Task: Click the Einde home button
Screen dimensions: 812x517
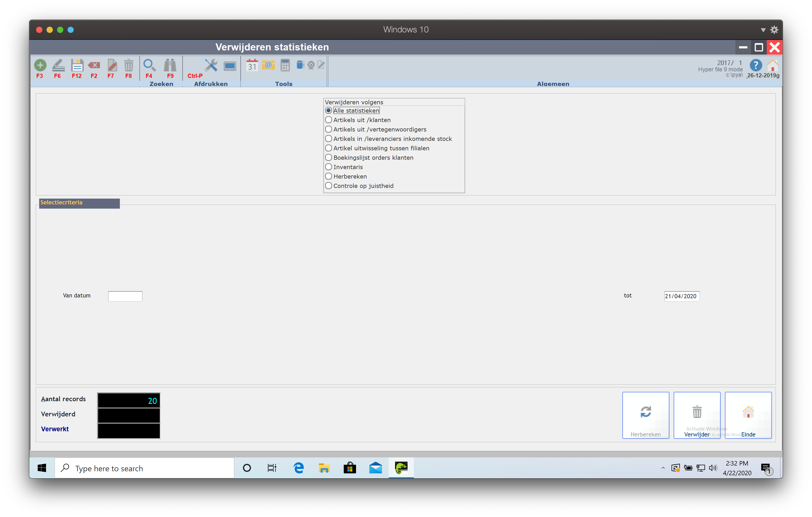Action: click(748, 415)
